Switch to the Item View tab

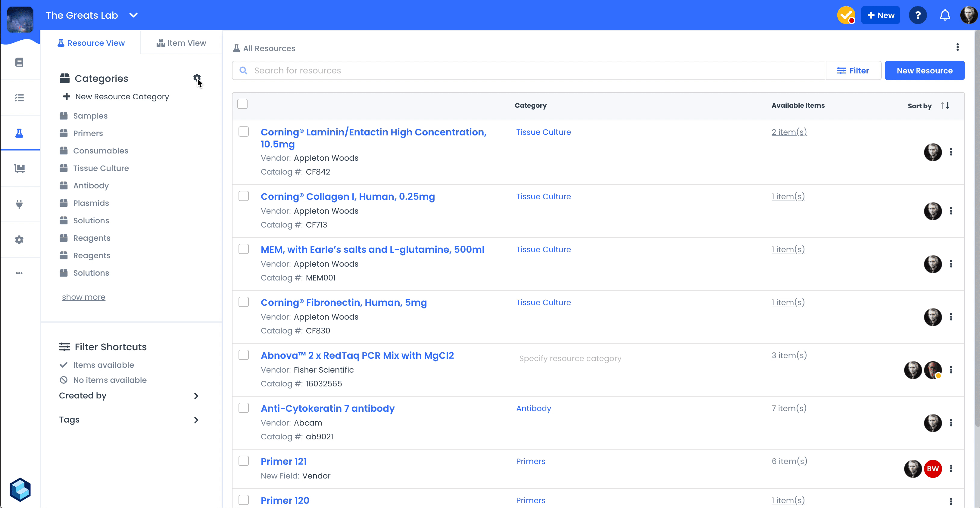(x=181, y=43)
